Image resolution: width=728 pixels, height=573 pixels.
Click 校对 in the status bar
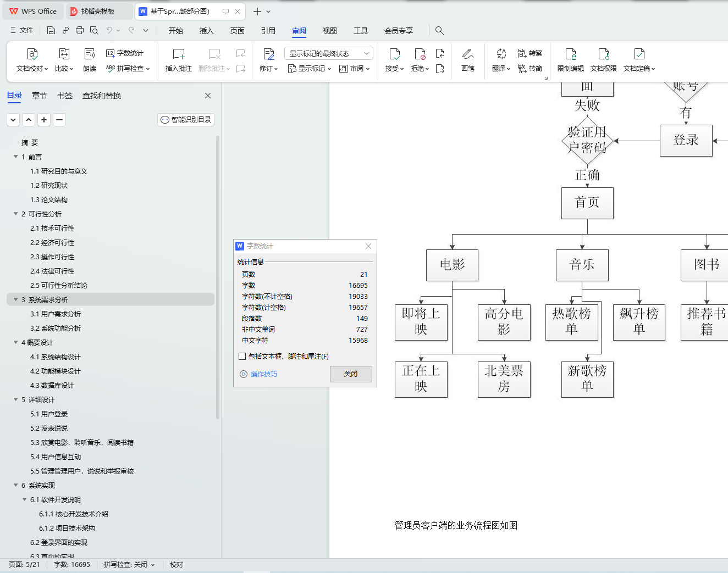tap(177, 565)
